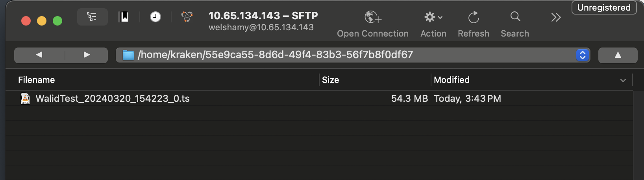Click the folder icon in the path field
The width and height of the screenshot is (644, 180).
click(128, 55)
